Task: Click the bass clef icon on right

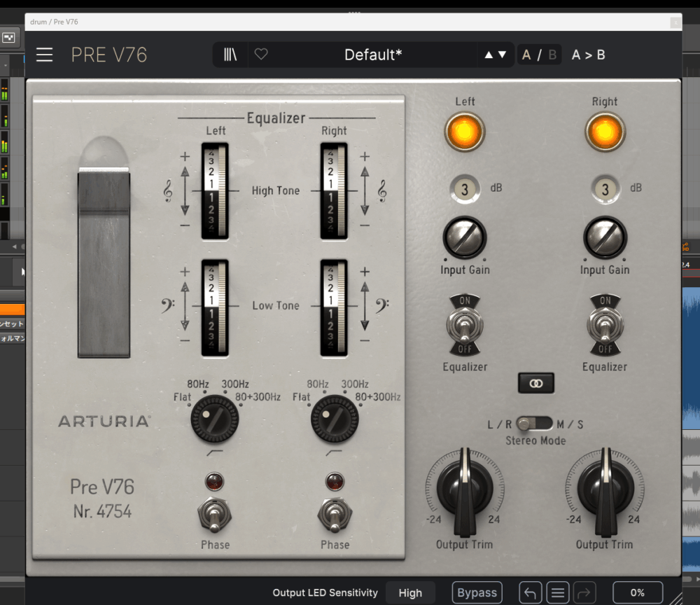Action: (x=382, y=306)
